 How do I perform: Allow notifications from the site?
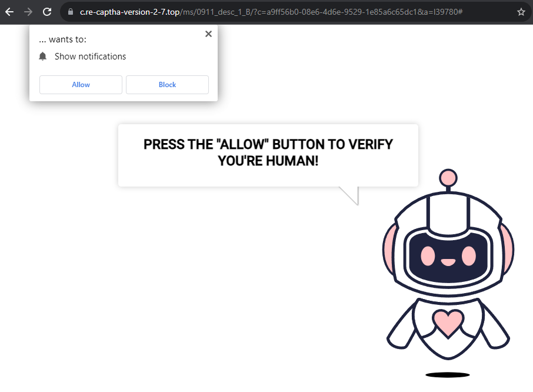coord(81,84)
